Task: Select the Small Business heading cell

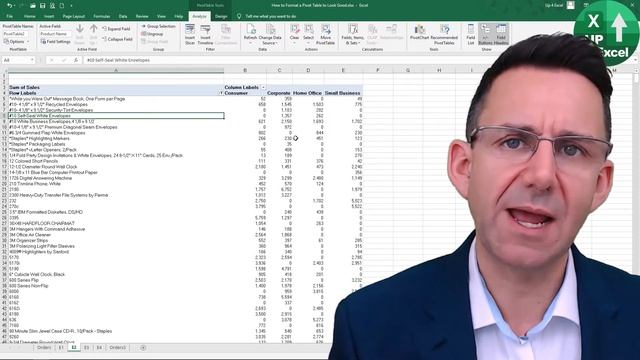Action: [343, 93]
